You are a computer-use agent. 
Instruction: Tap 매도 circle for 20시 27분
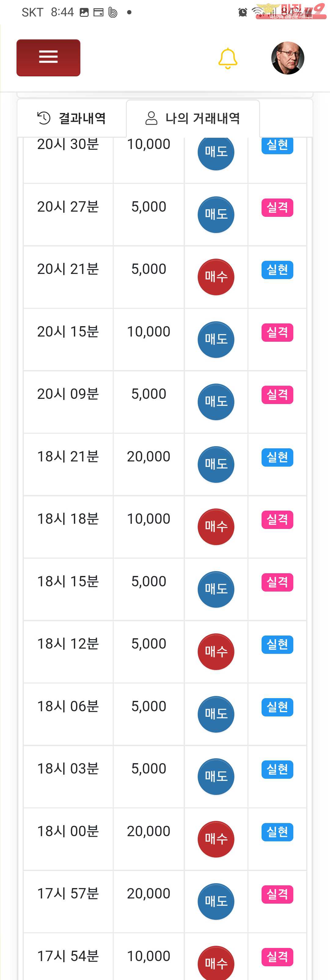point(216,215)
